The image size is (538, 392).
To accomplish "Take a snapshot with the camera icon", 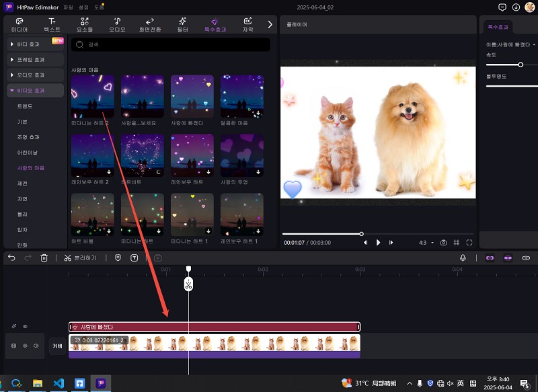I will click(443, 242).
